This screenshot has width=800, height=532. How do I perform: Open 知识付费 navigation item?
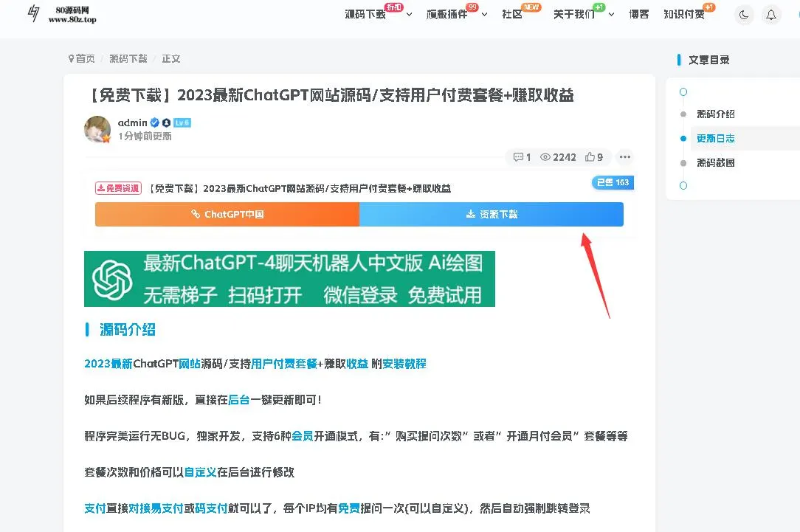pos(684,14)
